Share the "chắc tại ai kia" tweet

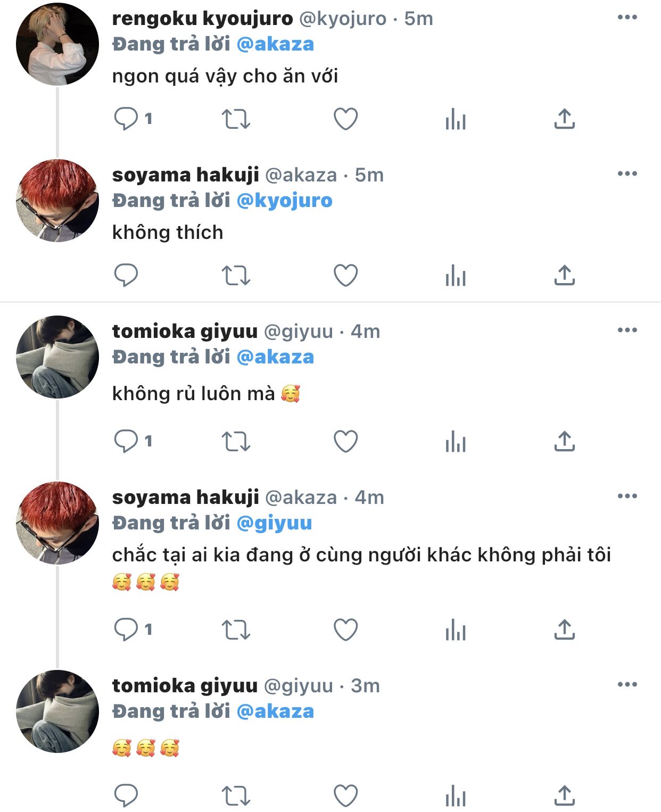point(564,629)
